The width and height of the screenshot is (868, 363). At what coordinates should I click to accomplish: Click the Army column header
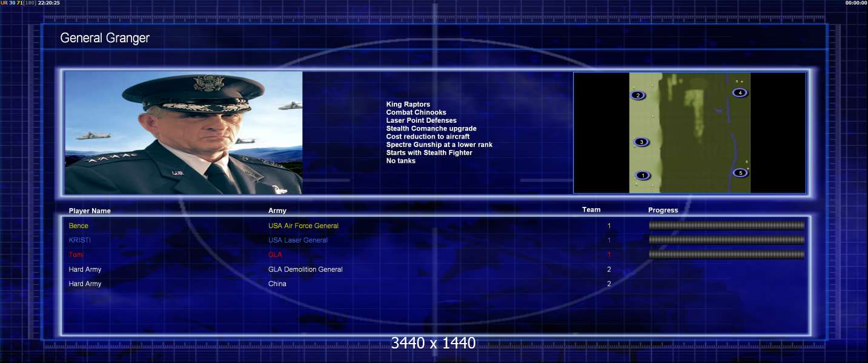tap(277, 211)
